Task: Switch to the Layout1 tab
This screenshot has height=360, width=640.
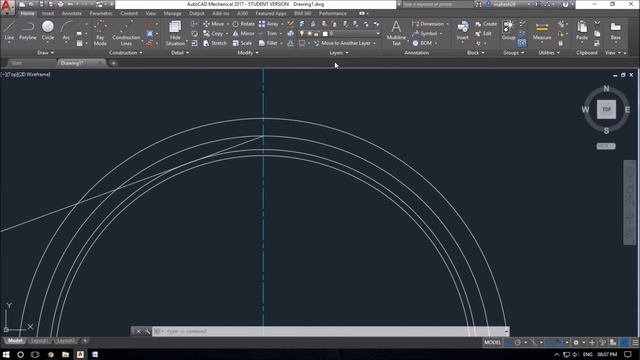Action: pos(40,341)
